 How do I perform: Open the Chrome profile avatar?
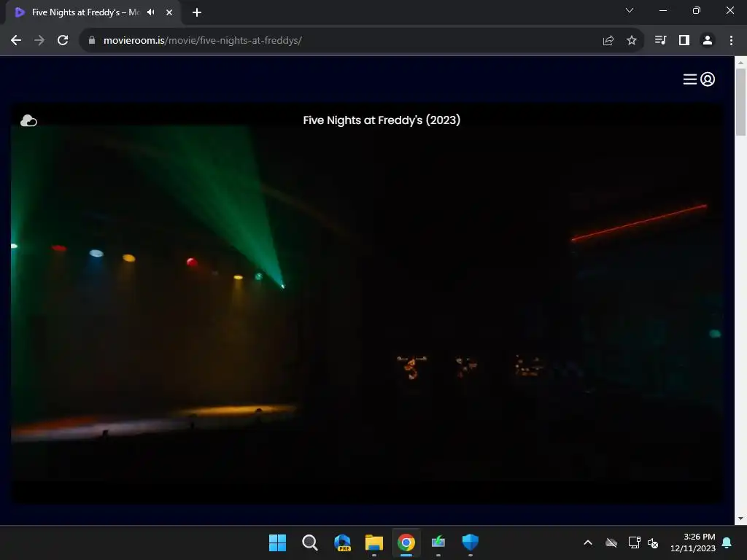708,41
